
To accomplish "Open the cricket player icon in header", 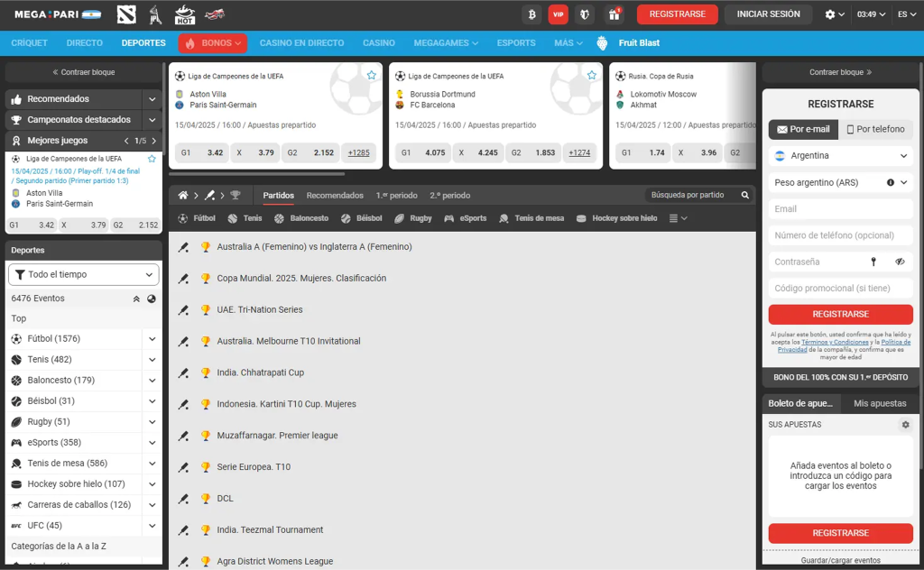I will pos(155,14).
